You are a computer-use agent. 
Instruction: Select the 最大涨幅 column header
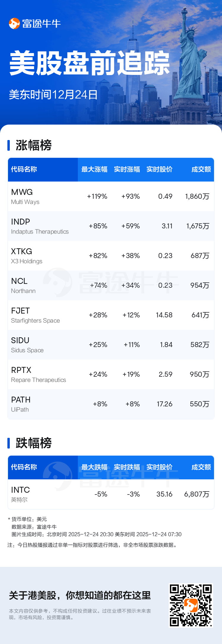94,169
